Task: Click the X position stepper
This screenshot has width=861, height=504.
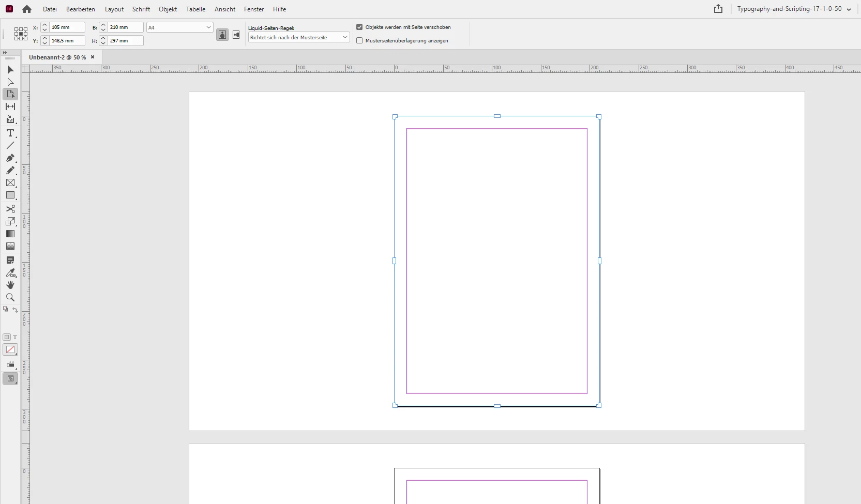Action: (x=45, y=27)
